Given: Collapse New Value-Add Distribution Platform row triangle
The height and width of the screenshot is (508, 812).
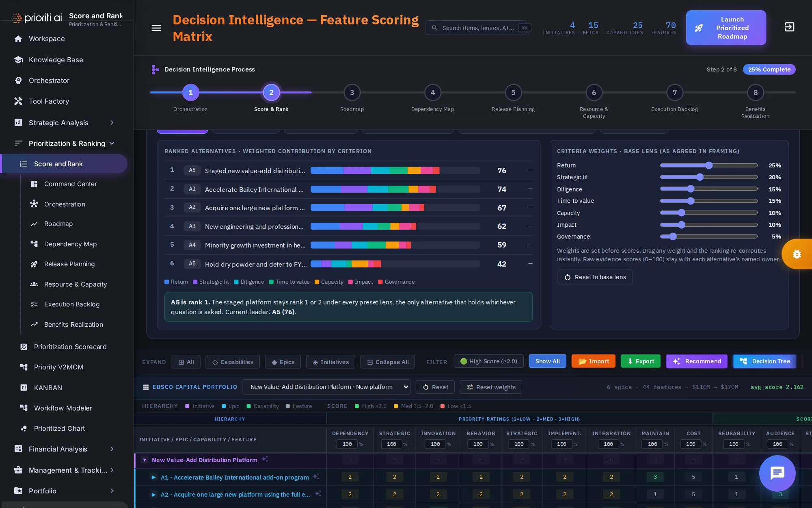Looking at the screenshot, I should click(x=145, y=460).
